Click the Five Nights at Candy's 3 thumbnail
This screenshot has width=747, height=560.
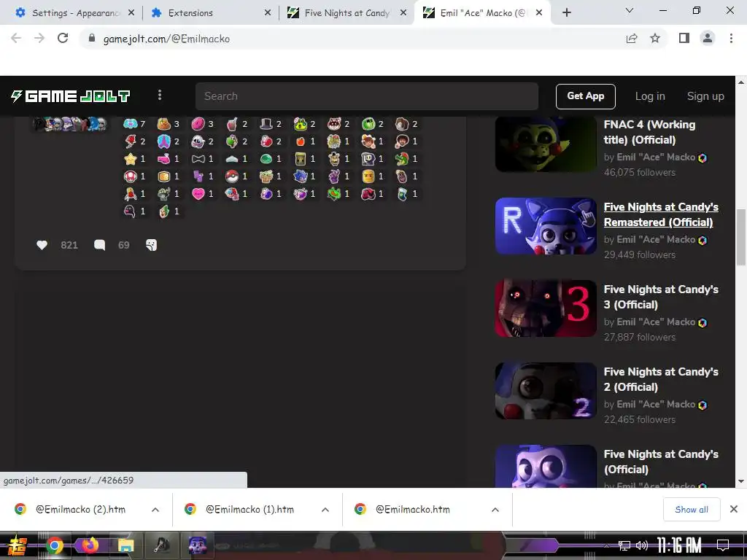(546, 308)
